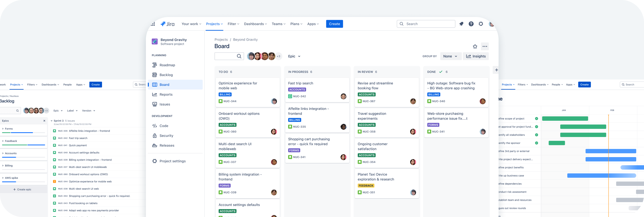Click Forms epic progress bar in Backlog
This screenshot has height=217, width=644.
click(24, 132)
